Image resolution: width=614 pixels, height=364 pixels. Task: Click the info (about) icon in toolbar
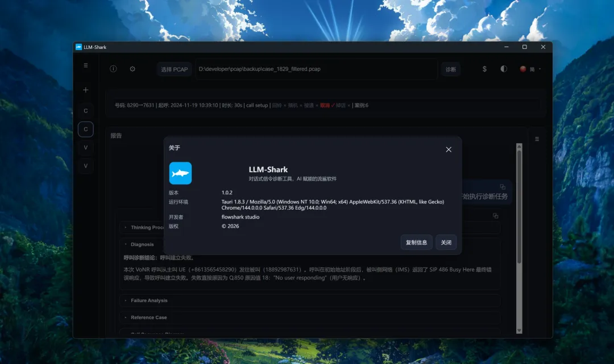[x=113, y=69]
